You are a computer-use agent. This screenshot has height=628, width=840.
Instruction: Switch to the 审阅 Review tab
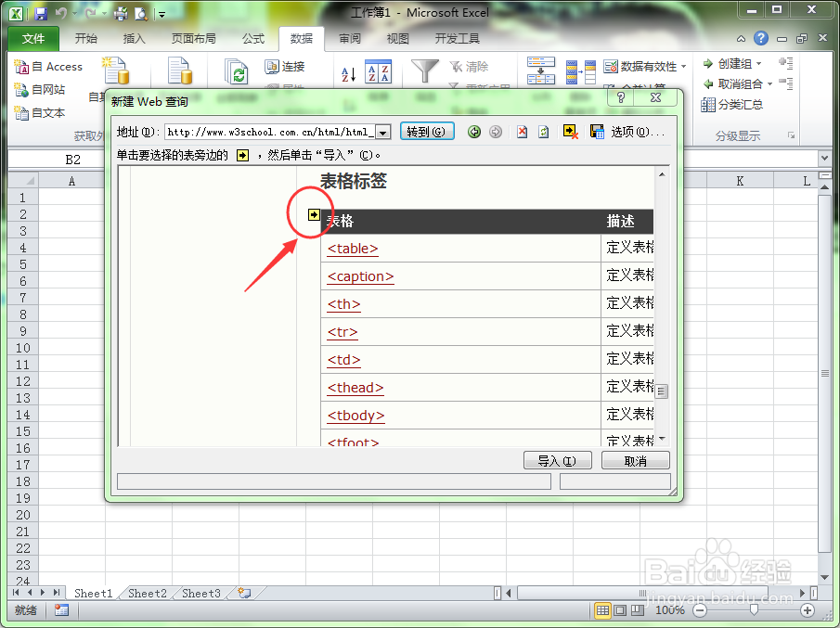[x=350, y=39]
